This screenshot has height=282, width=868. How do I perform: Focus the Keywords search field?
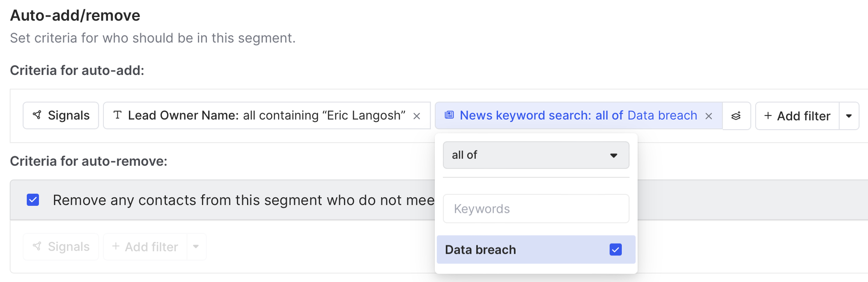(536, 209)
